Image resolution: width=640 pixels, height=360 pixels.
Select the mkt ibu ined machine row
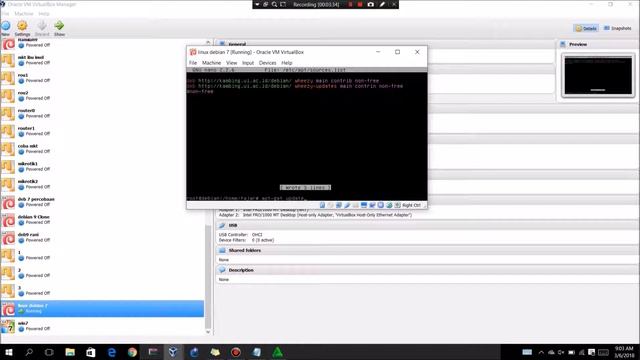point(102,60)
